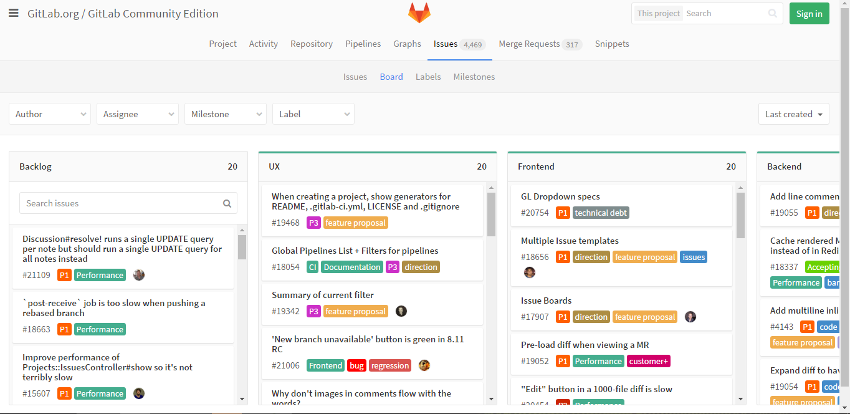Go to the Milestones sub-tab

point(474,77)
